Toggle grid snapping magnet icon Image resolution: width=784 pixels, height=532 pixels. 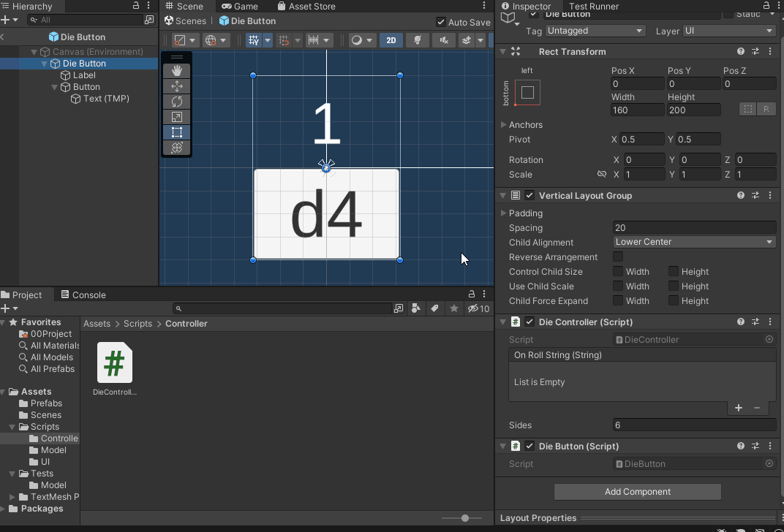click(284, 40)
